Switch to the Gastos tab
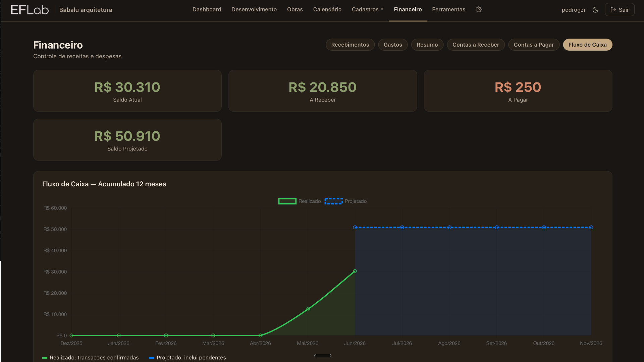Viewport: 644px width, 362px height. point(393,45)
